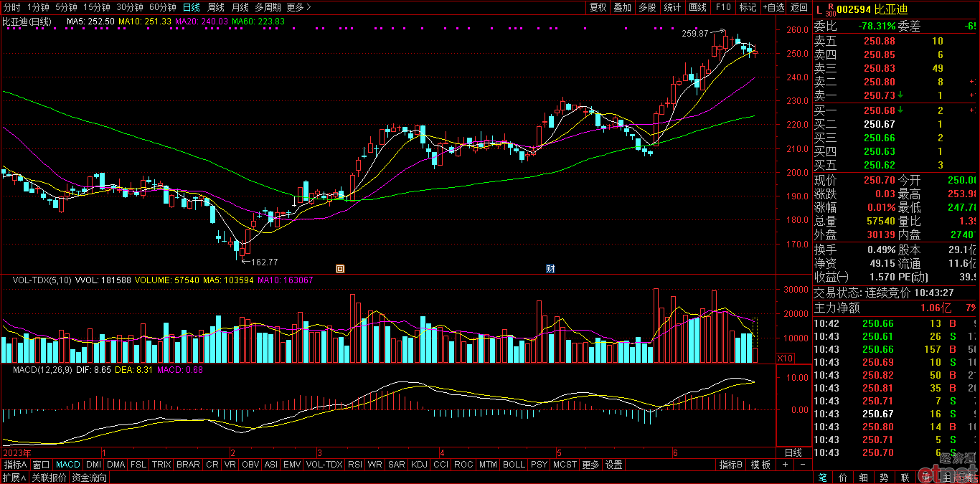Switch to the 价 price tab
Screen dimensions: 980x484
843,478
